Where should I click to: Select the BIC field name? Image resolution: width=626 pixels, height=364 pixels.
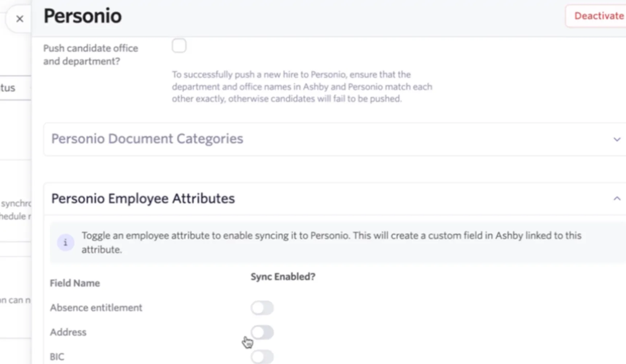[x=57, y=357]
